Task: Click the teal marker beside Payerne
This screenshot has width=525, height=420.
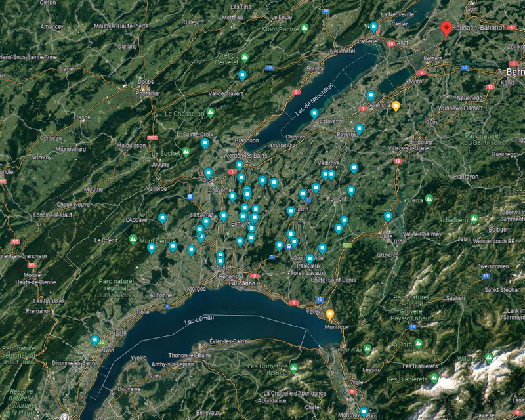Action: [x=359, y=129]
